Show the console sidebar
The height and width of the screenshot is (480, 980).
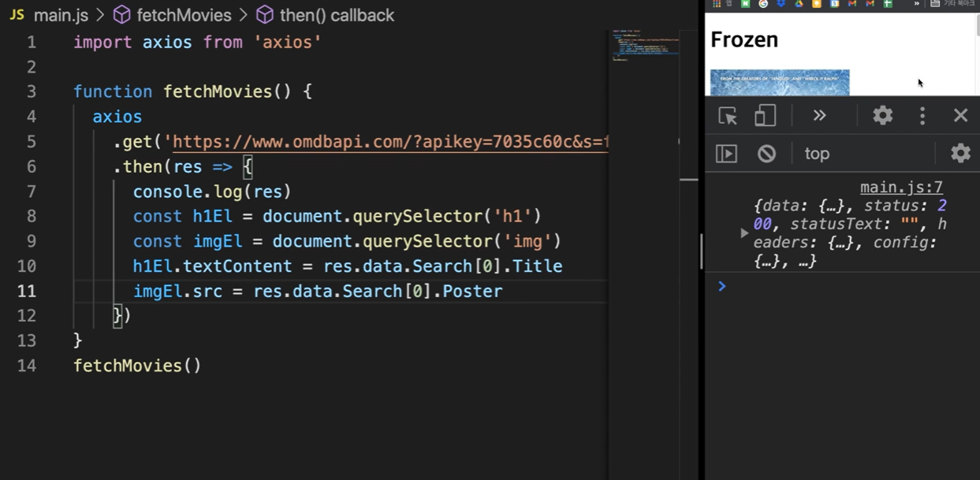pyautogui.click(x=726, y=153)
